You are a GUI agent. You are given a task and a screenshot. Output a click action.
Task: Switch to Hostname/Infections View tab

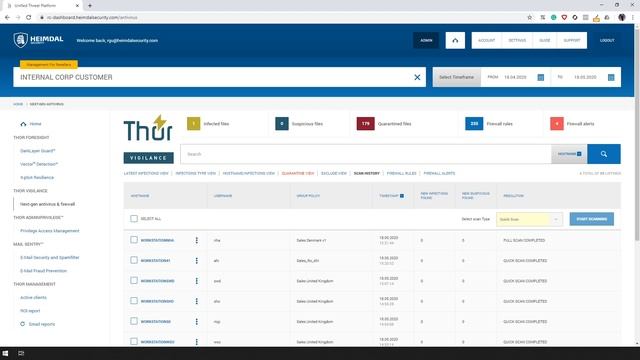pyautogui.click(x=249, y=173)
